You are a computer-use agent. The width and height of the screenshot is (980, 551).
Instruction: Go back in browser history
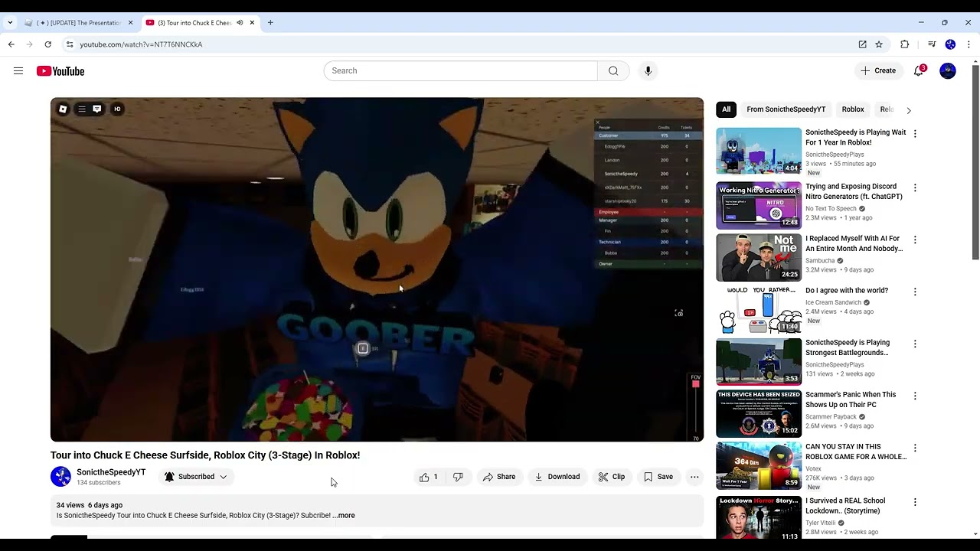point(11,44)
